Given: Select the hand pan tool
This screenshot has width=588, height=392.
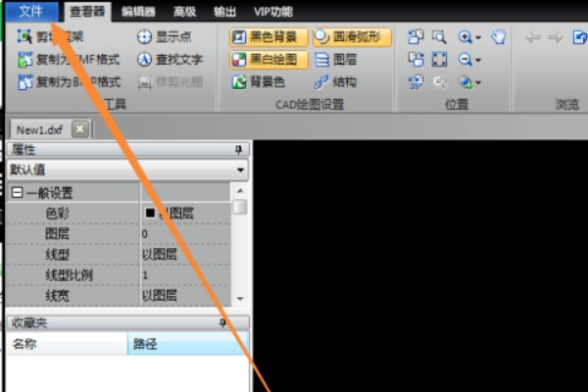Looking at the screenshot, I should click(499, 37).
